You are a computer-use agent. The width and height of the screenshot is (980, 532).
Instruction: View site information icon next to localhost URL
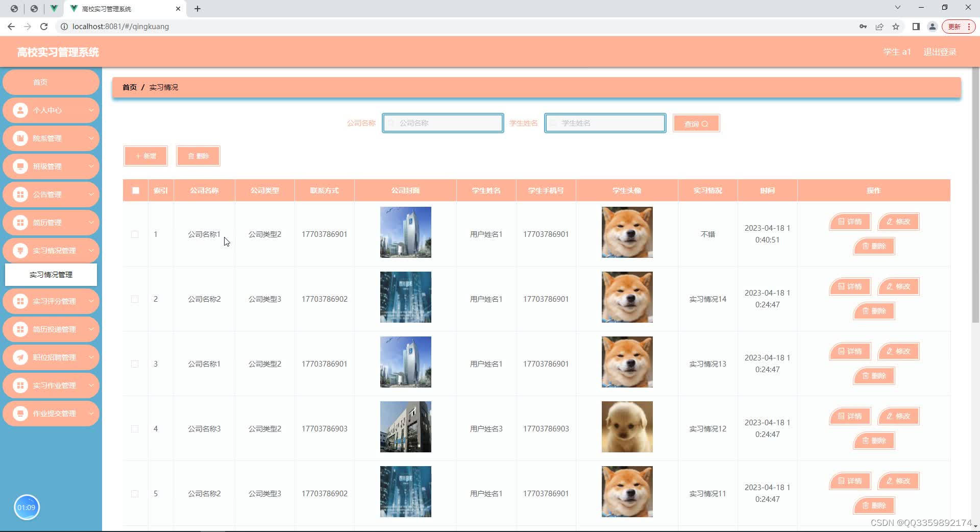click(64, 27)
